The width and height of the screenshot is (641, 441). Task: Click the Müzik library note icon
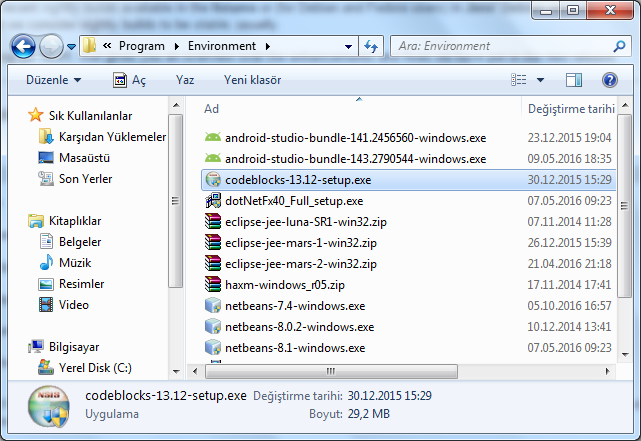pos(46,262)
